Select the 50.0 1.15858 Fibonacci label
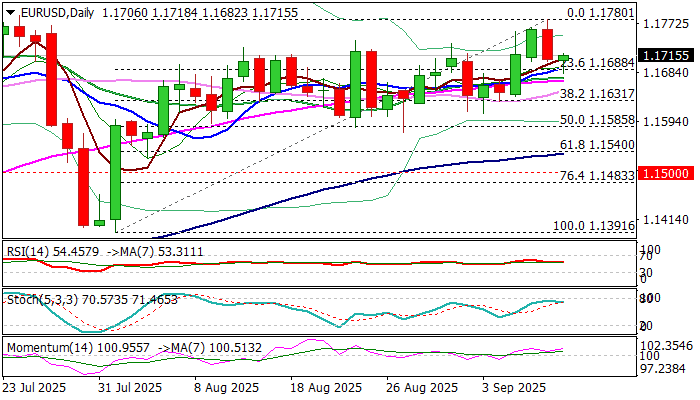This screenshot has height=400, width=700. click(x=597, y=120)
